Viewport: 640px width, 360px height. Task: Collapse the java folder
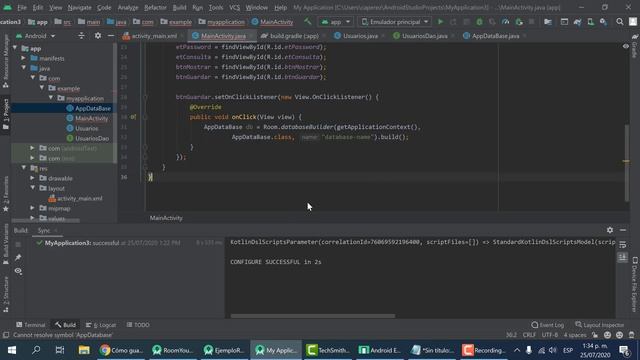pyautogui.click(x=24, y=68)
